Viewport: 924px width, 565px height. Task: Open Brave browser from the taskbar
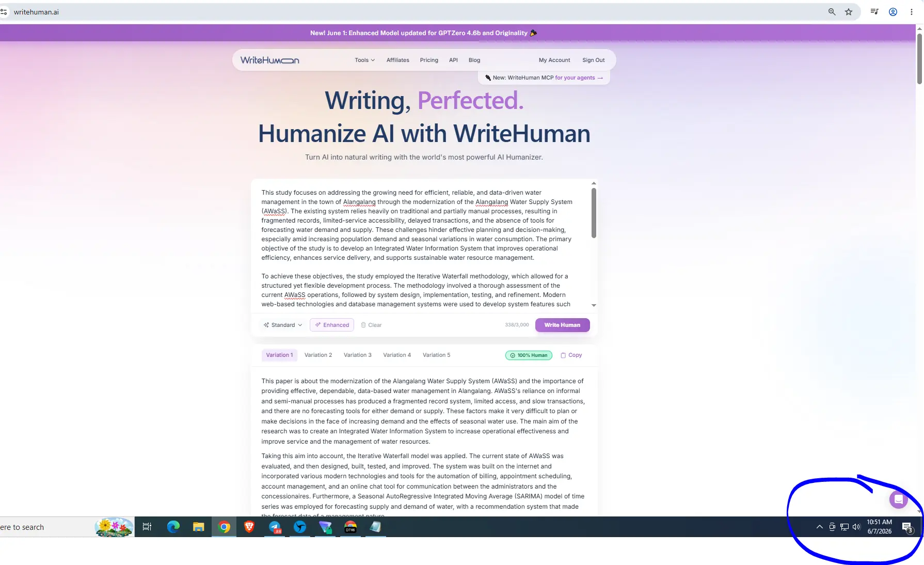click(x=249, y=527)
